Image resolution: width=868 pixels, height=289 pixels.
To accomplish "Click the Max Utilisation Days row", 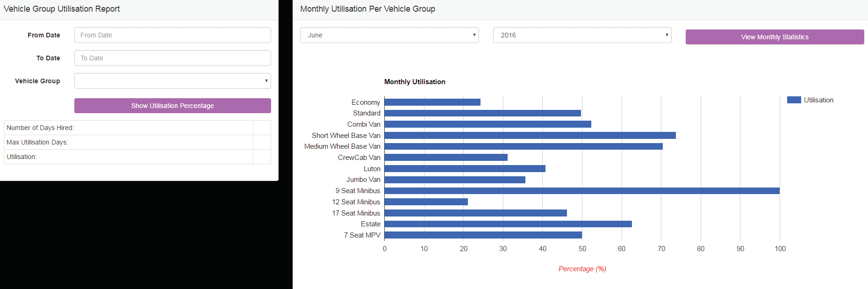I will 129,142.
